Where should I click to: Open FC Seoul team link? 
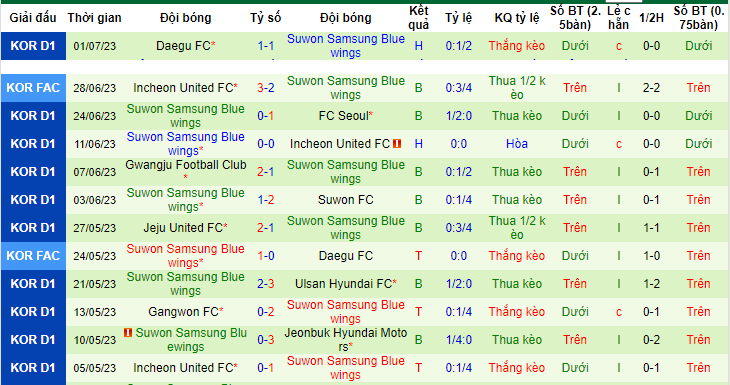345,115
